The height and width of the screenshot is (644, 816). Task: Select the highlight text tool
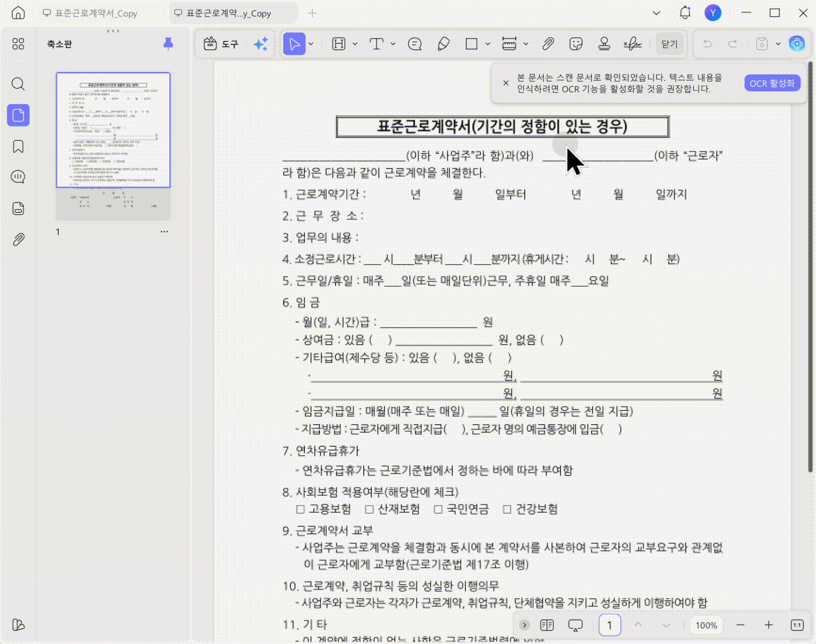[339, 44]
